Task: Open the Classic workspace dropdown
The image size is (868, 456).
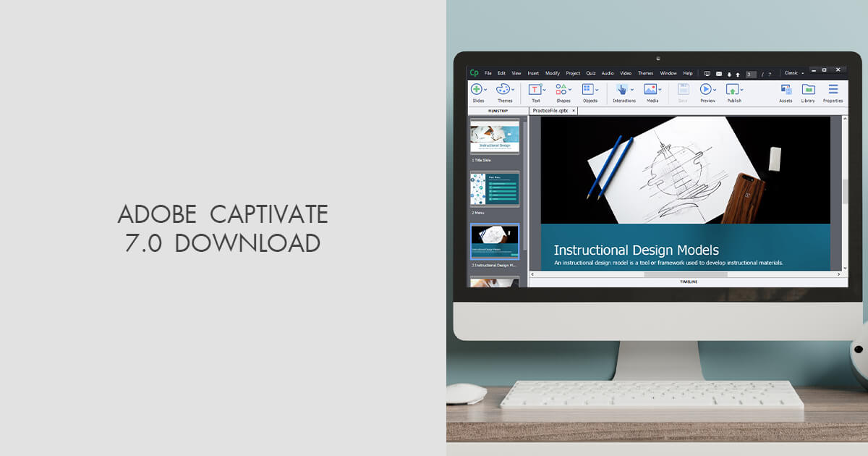Action: point(793,72)
